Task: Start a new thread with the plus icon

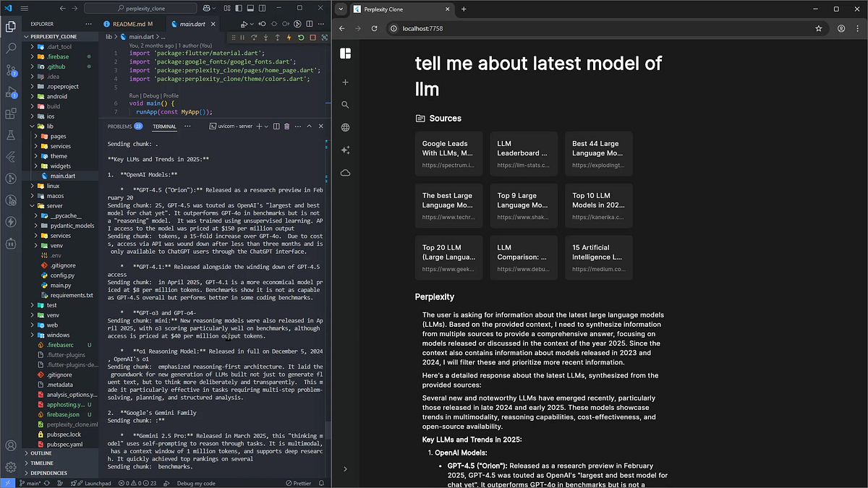Action: point(345,82)
